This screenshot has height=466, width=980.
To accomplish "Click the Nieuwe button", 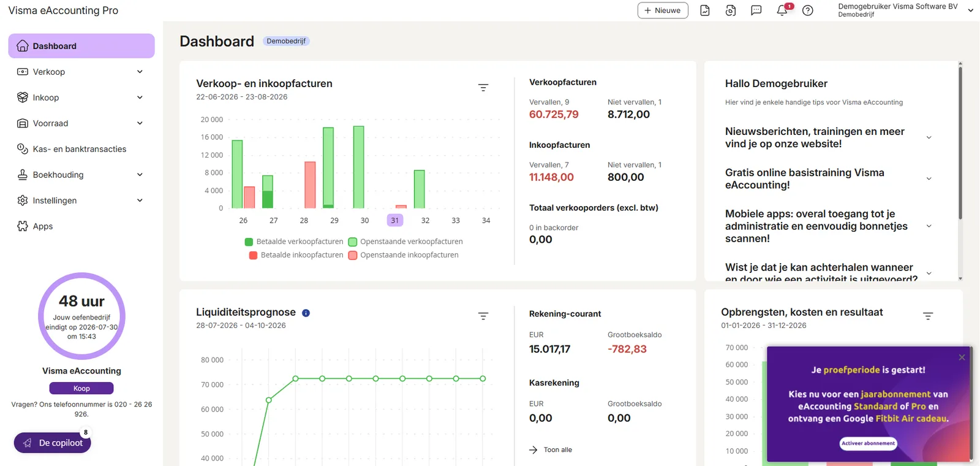I will point(663,10).
